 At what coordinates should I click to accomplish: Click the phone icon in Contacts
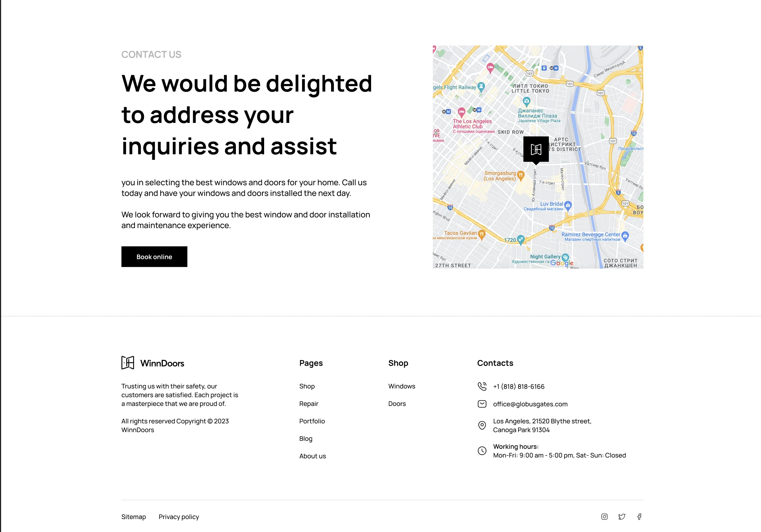tap(482, 386)
